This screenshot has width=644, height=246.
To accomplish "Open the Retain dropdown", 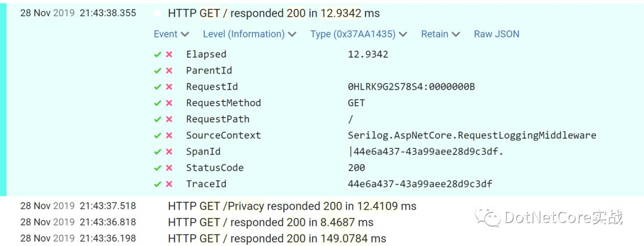I will tap(441, 34).
